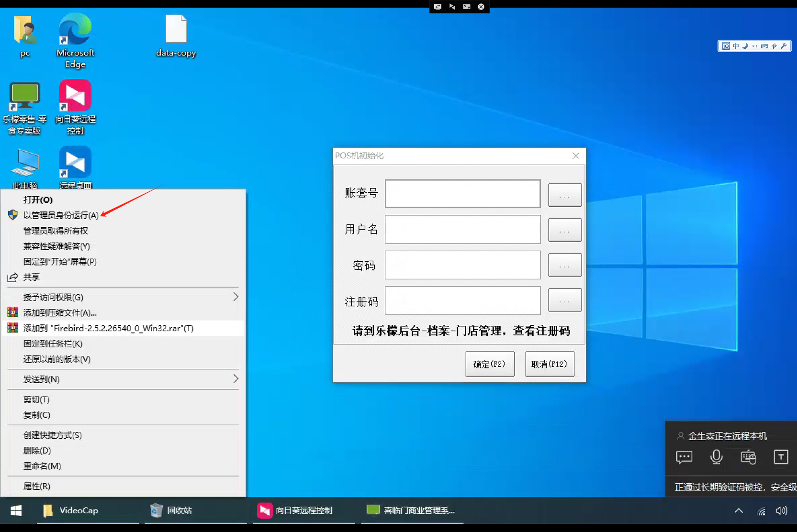The image size is (797, 532).
Task: Click the 确定(F2) button
Action: click(x=490, y=364)
